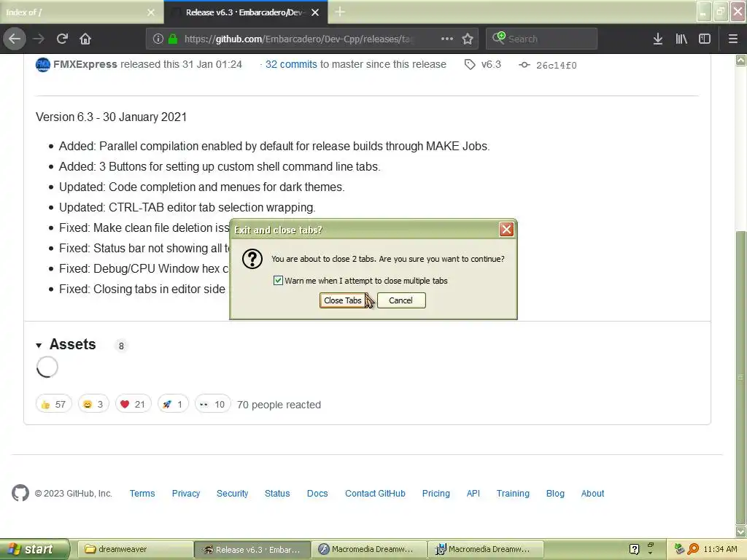The image size is (747, 560).
Task: Open the Privacy footer link
Action: click(x=186, y=494)
